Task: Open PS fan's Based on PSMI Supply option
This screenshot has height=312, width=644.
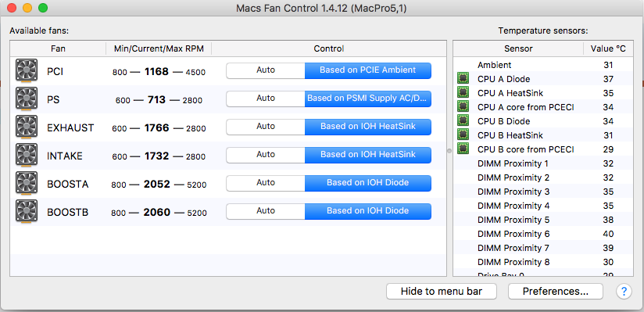Action: click(x=367, y=99)
